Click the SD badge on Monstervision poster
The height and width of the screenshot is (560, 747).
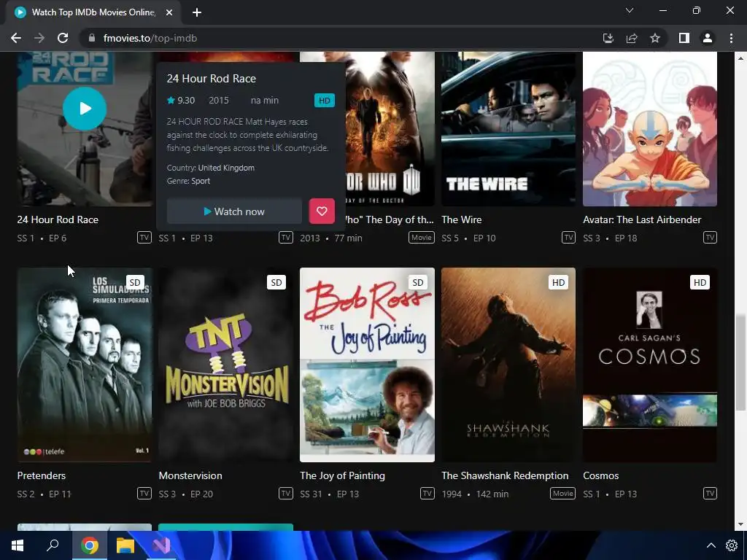coord(276,282)
